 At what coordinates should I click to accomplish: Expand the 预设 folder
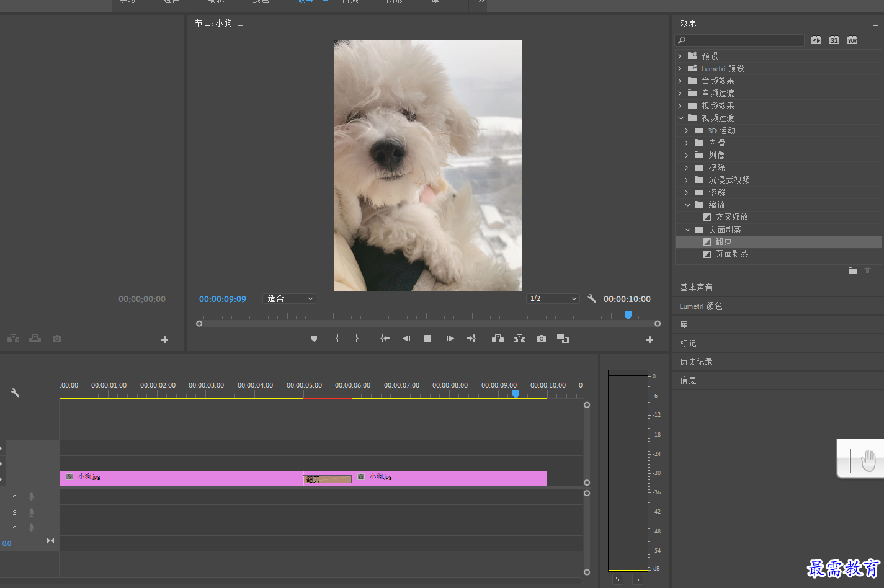click(680, 56)
